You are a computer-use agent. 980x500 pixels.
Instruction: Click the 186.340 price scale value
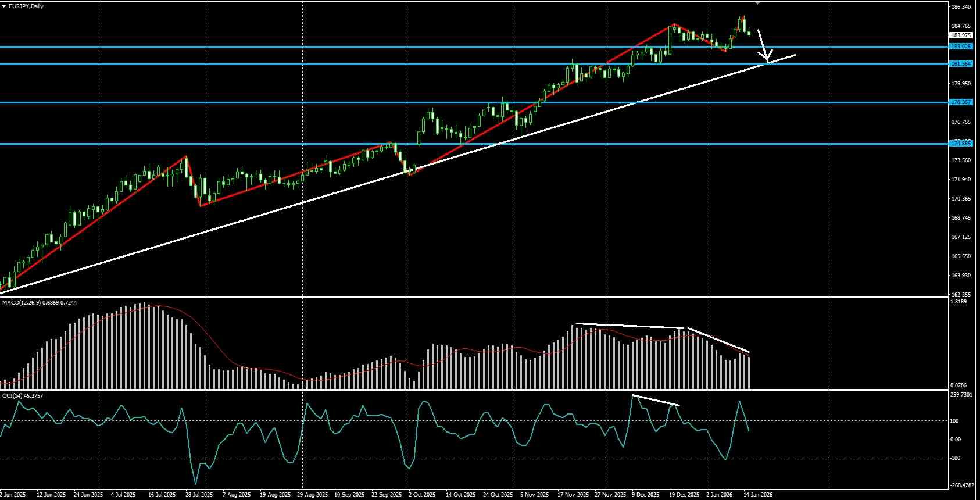tap(961, 7)
